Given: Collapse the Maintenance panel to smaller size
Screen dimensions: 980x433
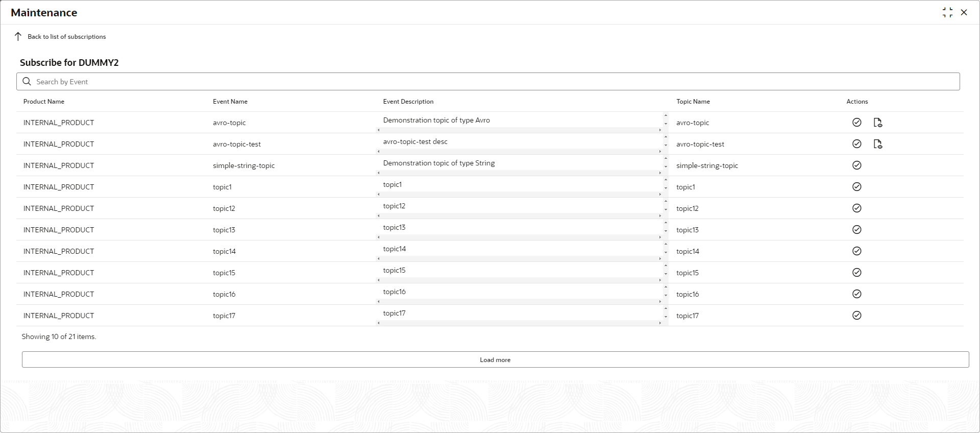Looking at the screenshot, I should tap(947, 12).
